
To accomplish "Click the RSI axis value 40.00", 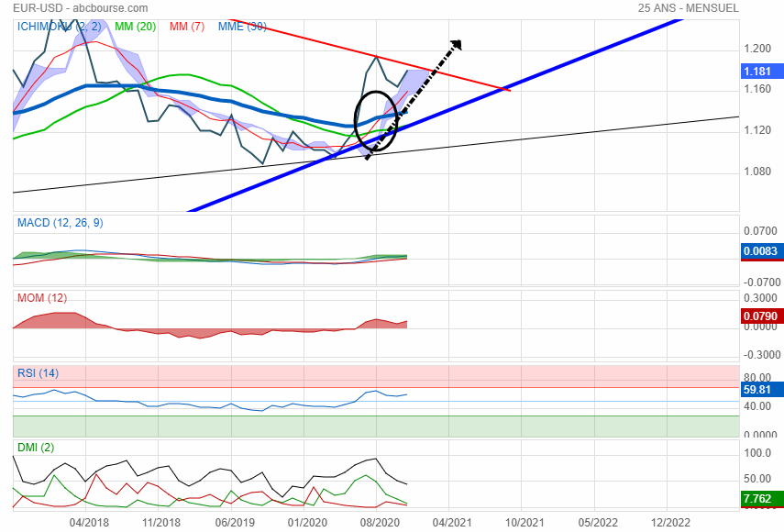I will (757, 406).
